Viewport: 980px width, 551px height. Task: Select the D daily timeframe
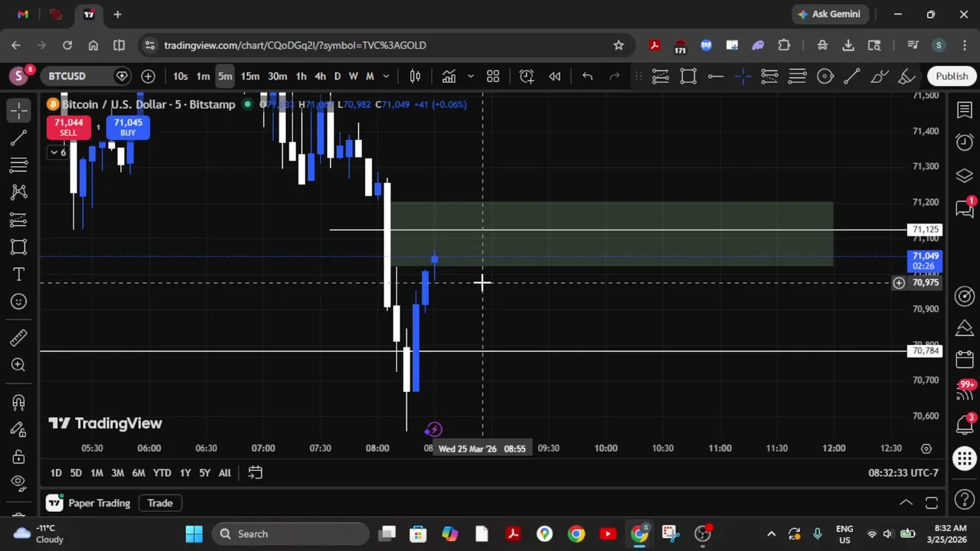[337, 76]
